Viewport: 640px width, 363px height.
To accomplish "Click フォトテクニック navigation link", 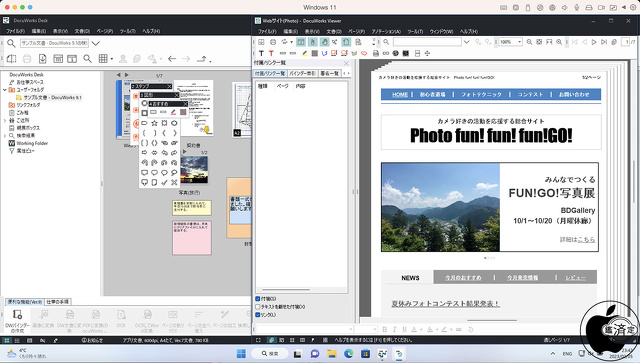I will point(481,94).
